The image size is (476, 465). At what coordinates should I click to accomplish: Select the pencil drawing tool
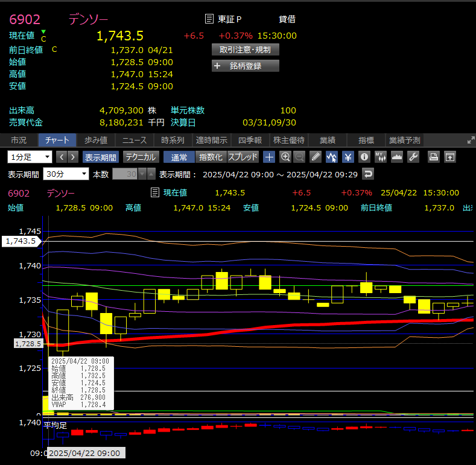click(x=316, y=157)
